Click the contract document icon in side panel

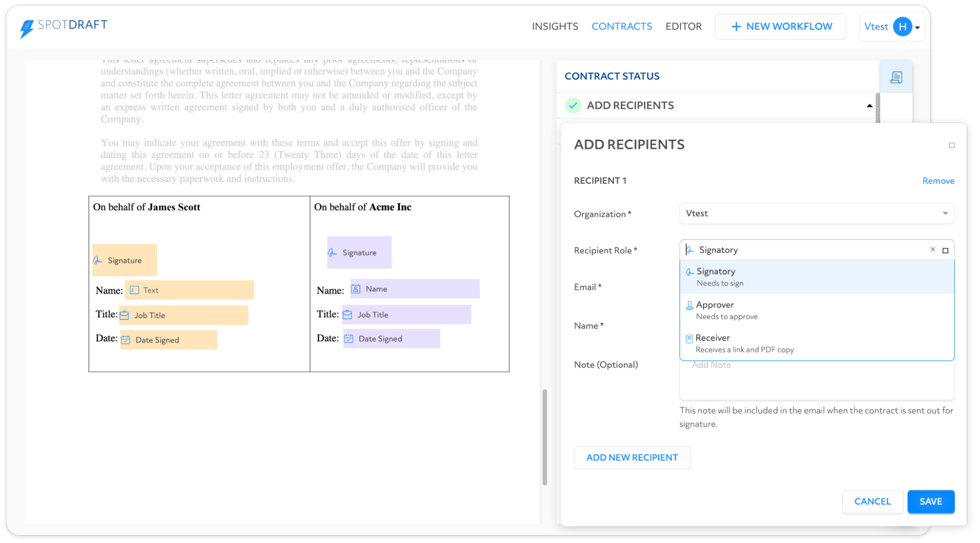(896, 77)
